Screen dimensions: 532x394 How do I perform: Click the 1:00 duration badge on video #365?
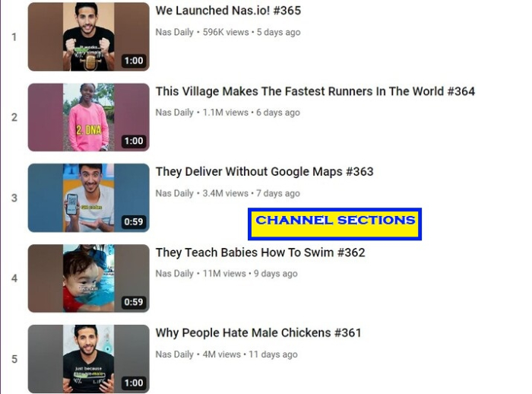[x=134, y=61]
